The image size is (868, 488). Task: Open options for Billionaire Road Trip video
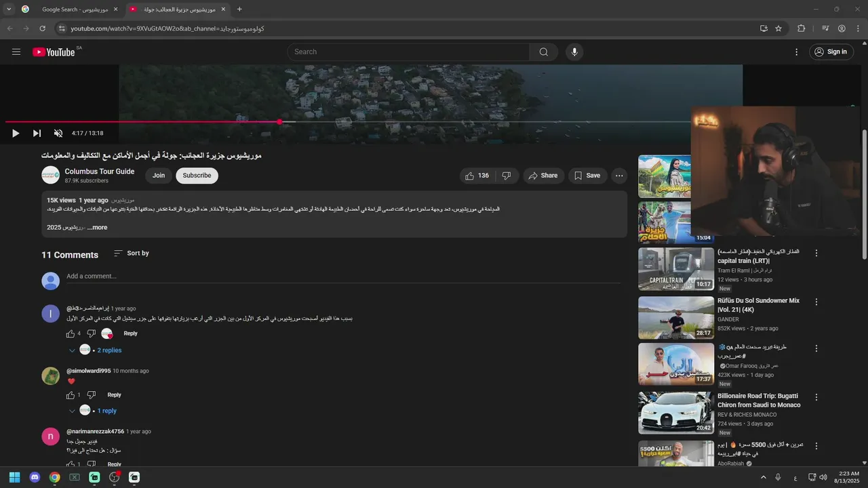coord(816,397)
